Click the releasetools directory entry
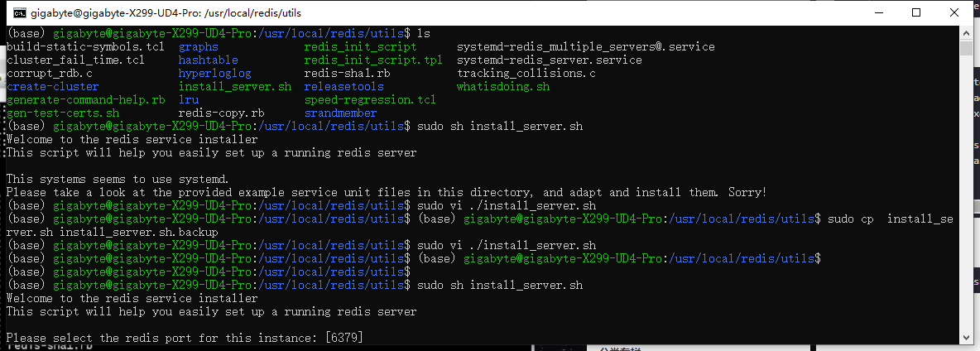This screenshot has width=980, height=351. pos(343,87)
